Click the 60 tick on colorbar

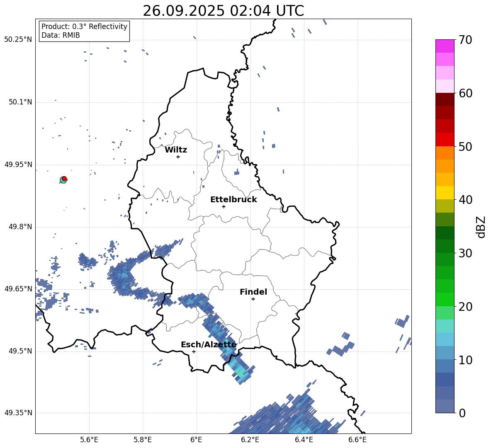[x=465, y=93]
